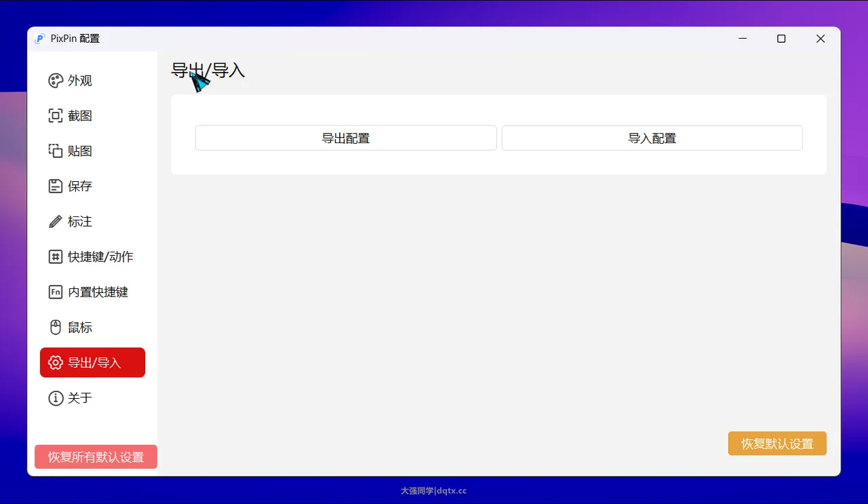Image resolution: width=868 pixels, height=504 pixels.
Task: Minimize the PixPin 配置 window
Action: point(743,39)
